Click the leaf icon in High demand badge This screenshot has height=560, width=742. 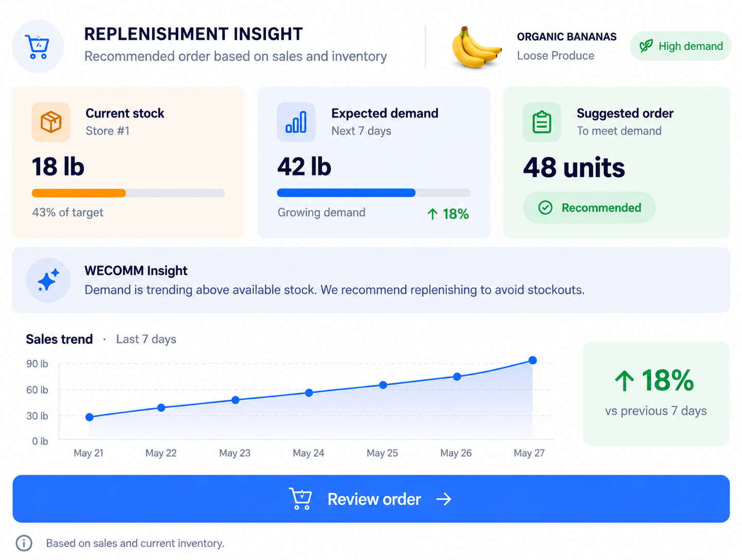[646, 46]
